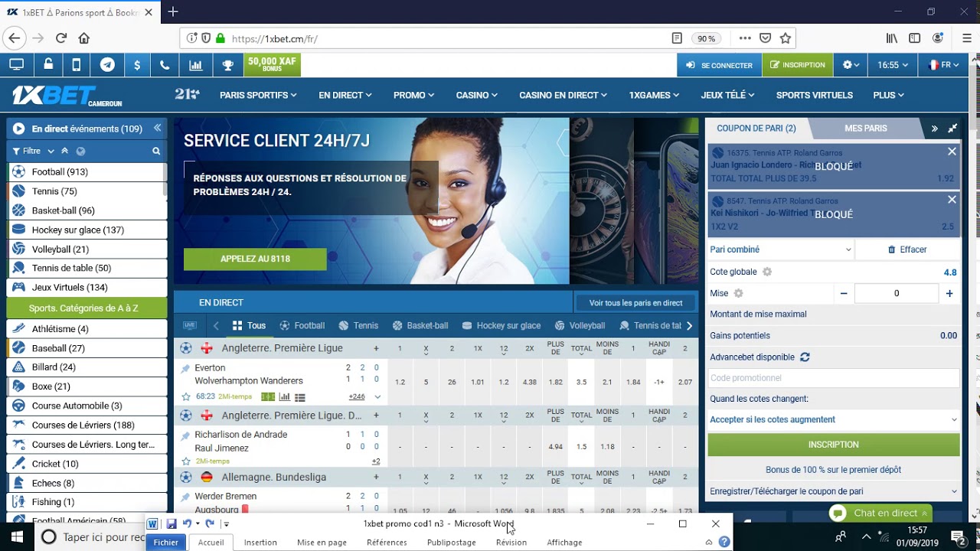Image resolution: width=980 pixels, height=551 pixels.
Task: Remove Londero bet from coupon
Action: (x=952, y=152)
